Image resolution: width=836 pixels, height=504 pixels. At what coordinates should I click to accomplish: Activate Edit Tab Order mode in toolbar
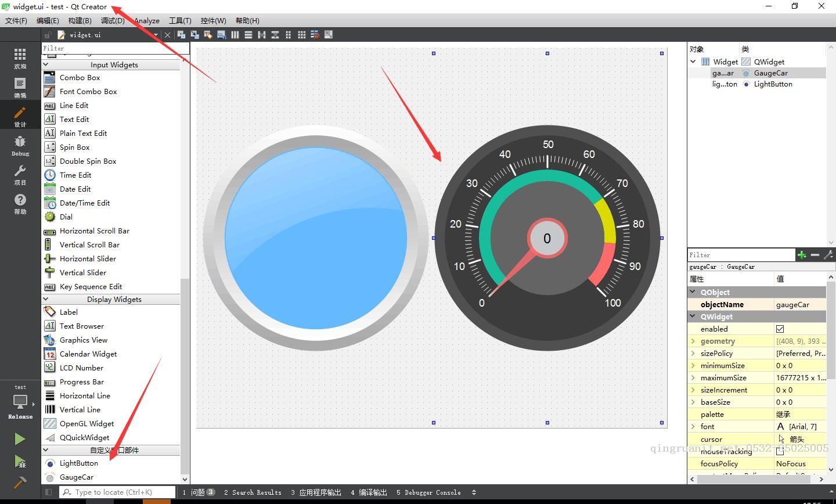coord(221,35)
